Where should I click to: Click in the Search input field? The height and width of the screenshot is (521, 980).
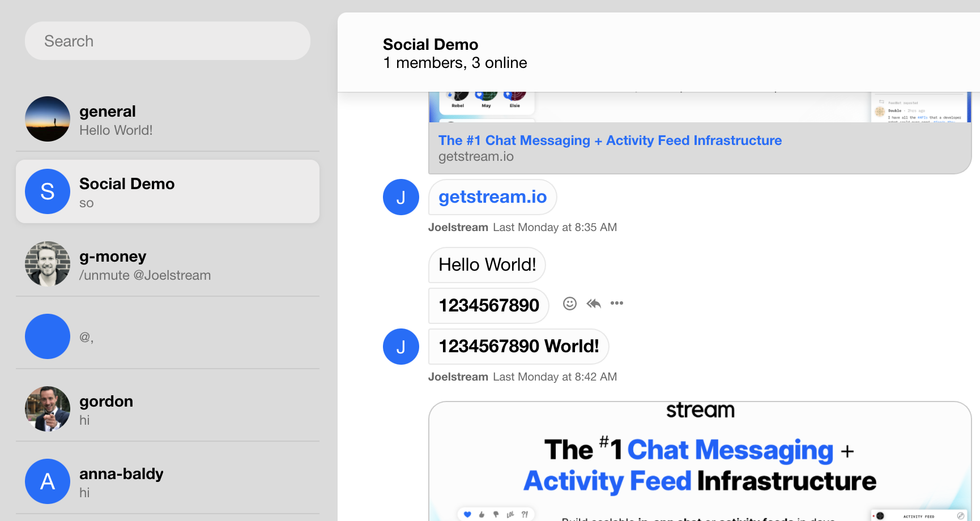tap(168, 41)
